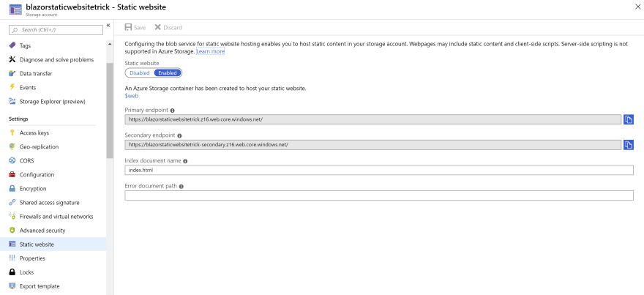
Task: Click the Export template icon
Action: (12, 286)
